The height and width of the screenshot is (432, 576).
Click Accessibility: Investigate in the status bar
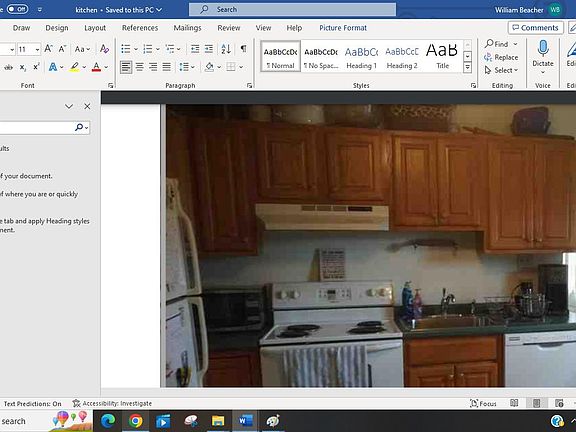(x=112, y=403)
